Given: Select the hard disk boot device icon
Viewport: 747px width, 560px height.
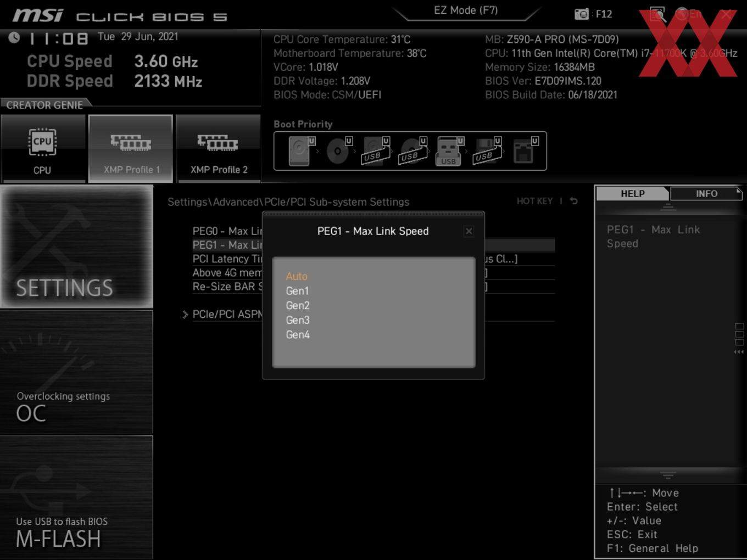Looking at the screenshot, I should pos(301,151).
